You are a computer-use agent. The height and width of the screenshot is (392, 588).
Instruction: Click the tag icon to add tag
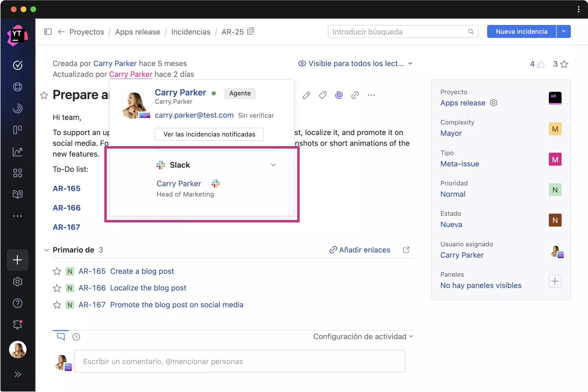click(x=322, y=95)
